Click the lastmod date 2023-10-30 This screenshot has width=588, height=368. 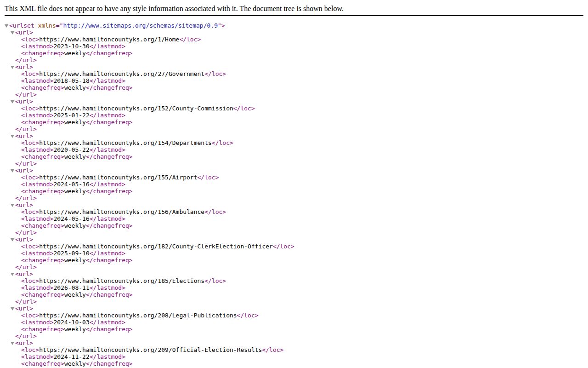tap(72, 46)
